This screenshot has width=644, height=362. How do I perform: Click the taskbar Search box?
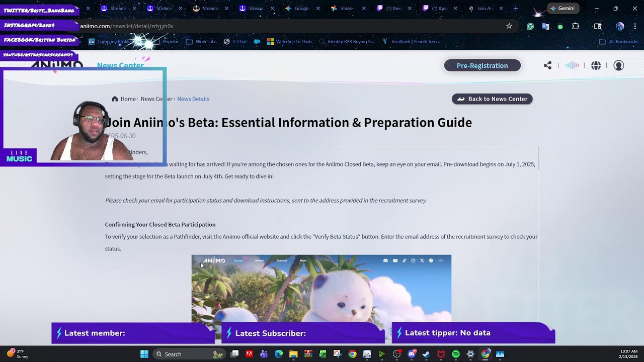click(x=188, y=354)
